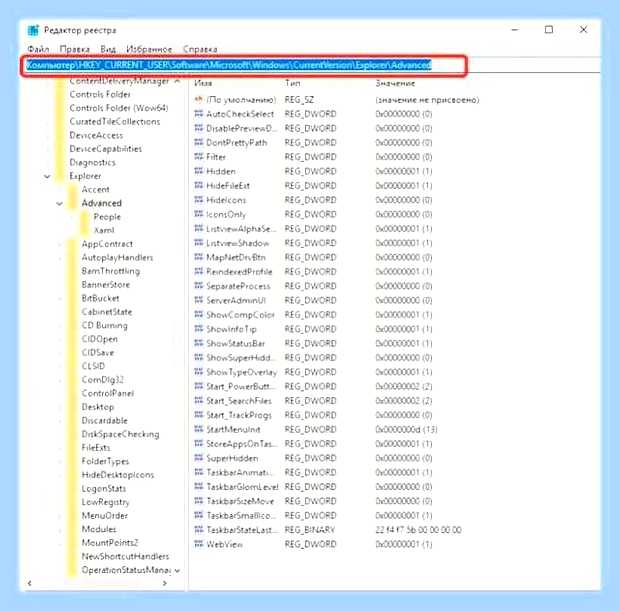Select the BitBucket key in tree
This screenshot has width=620, height=611.
tap(100, 298)
